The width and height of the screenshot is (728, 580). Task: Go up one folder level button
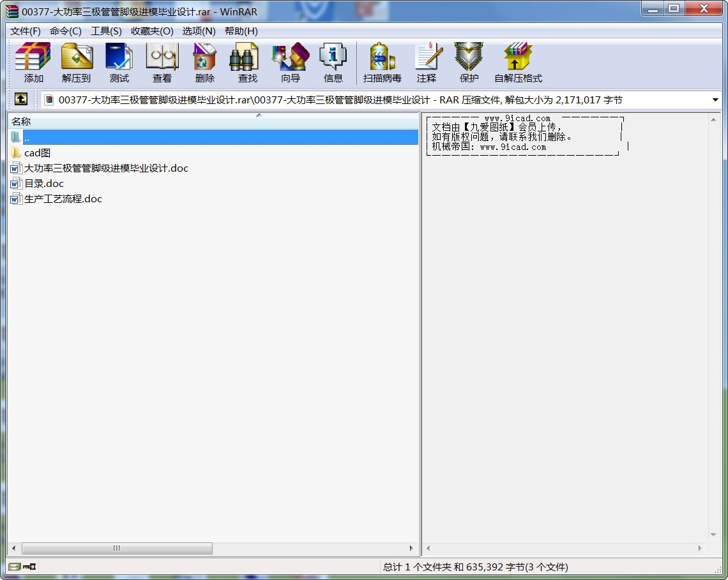click(x=21, y=100)
